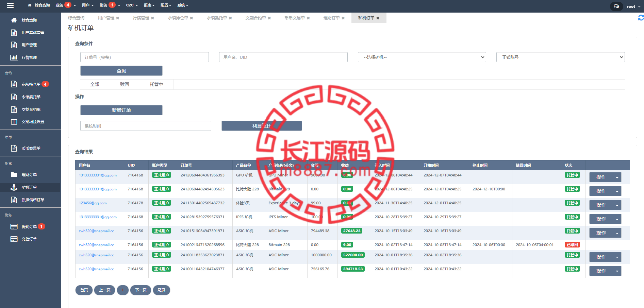The width and height of the screenshot is (644, 308).
Task: Close the 交割合约单 tab
Action: pyautogui.click(x=269, y=18)
